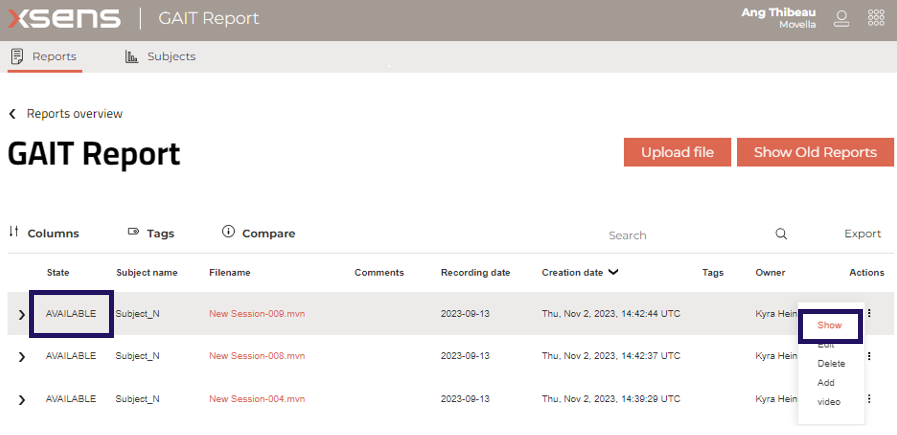Go back using the Reports overview arrow
This screenshot has width=897, height=435.
[12, 114]
